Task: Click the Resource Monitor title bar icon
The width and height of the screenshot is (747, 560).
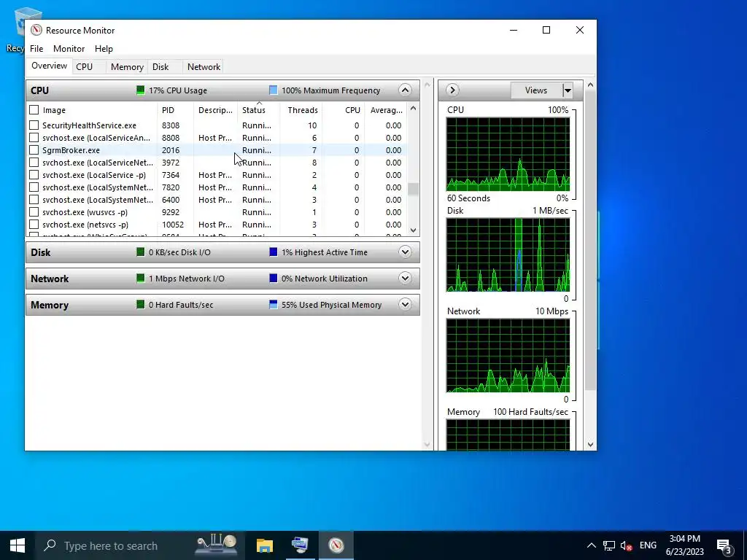Action: pyautogui.click(x=36, y=30)
